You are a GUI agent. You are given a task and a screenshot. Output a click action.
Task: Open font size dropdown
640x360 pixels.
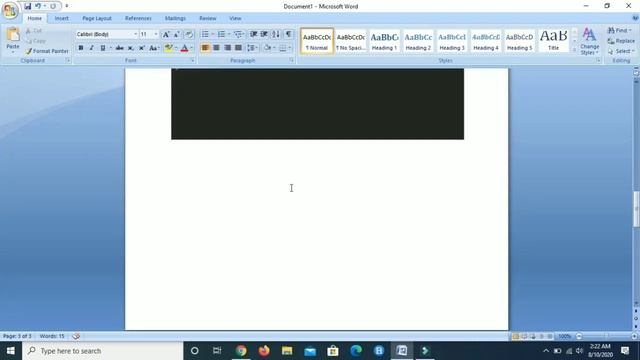pyautogui.click(x=156, y=34)
